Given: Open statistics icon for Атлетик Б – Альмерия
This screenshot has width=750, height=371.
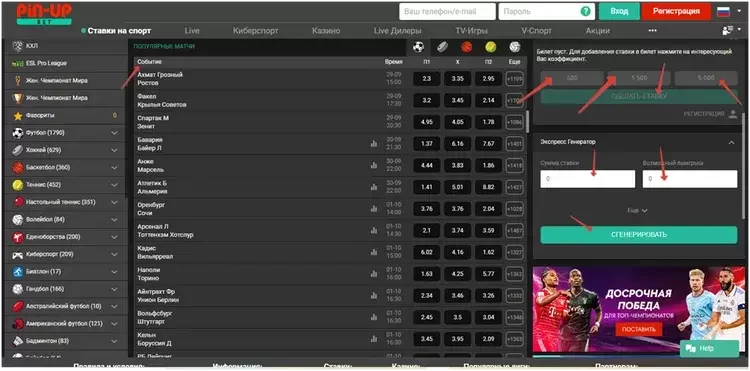Looking at the screenshot, I should 374,187.
